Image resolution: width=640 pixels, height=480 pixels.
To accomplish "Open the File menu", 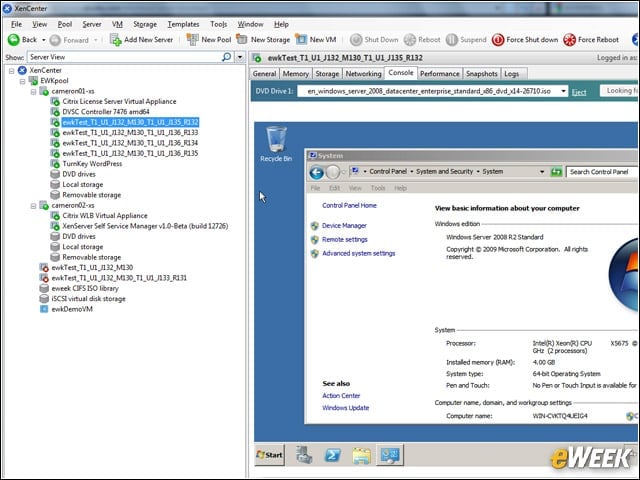I will (x=16, y=24).
